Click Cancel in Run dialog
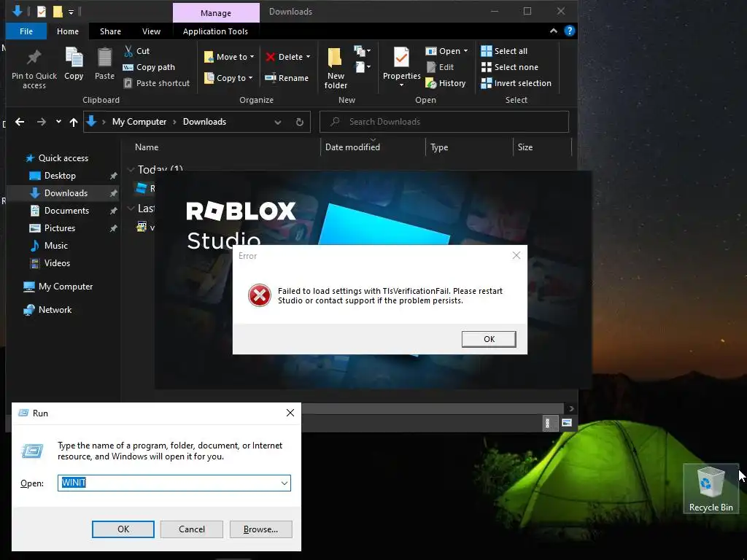The height and width of the screenshot is (560, 747). (x=192, y=529)
